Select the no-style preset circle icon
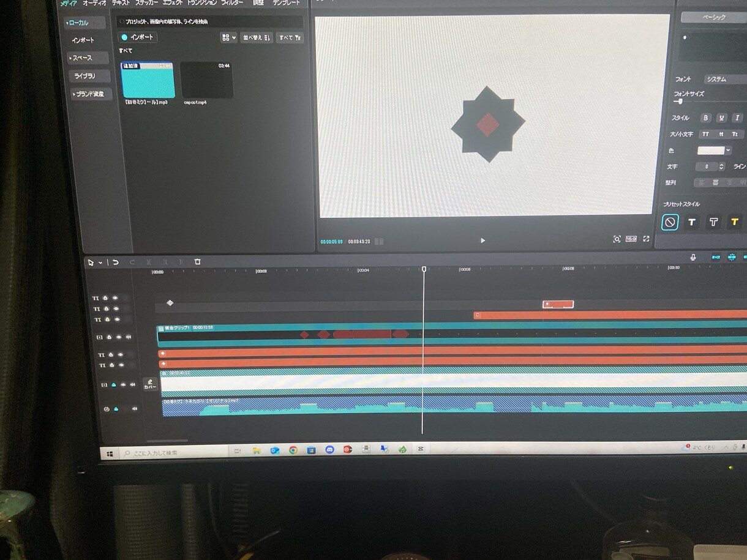Image resolution: width=747 pixels, height=560 pixels. click(670, 222)
